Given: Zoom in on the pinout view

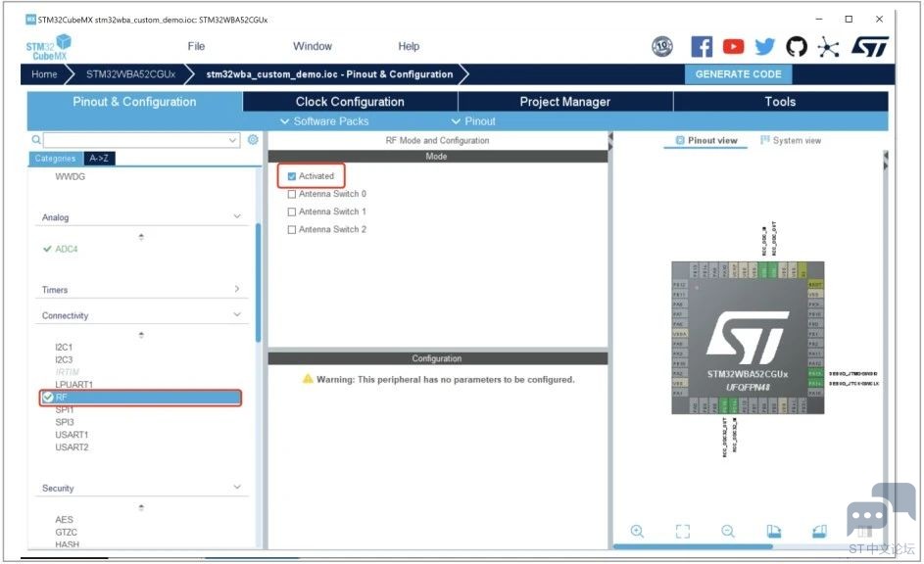Looking at the screenshot, I should tap(637, 531).
